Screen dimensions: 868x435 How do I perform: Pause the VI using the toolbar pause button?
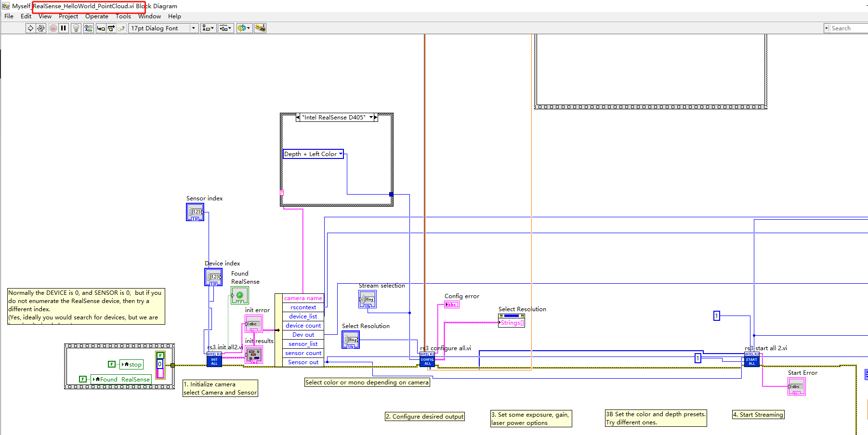pyautogui.click(x=64, y=28)
